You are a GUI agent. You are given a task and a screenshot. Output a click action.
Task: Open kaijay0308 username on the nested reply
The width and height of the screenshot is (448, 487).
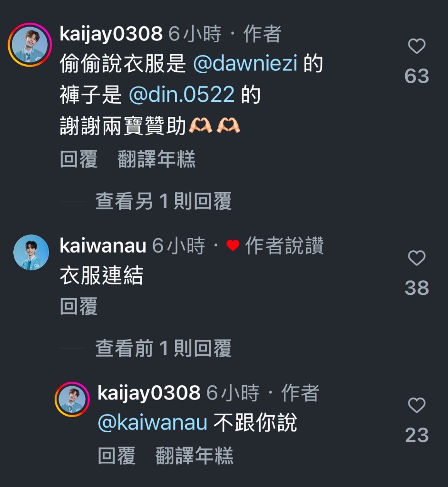tap(149, 392)
